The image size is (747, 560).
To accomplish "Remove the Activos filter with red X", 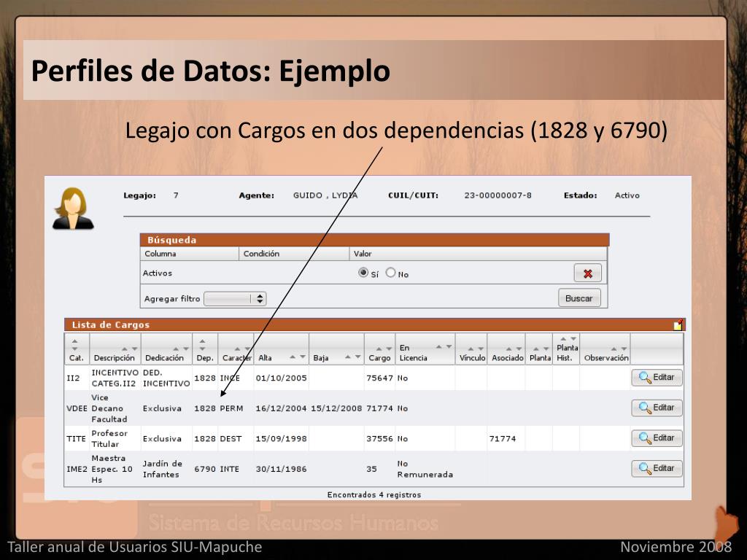I will (x=587, y=273).
